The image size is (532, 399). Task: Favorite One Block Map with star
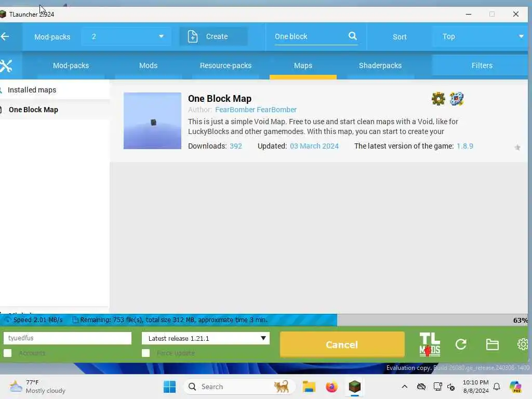click(x=517, y=147)
